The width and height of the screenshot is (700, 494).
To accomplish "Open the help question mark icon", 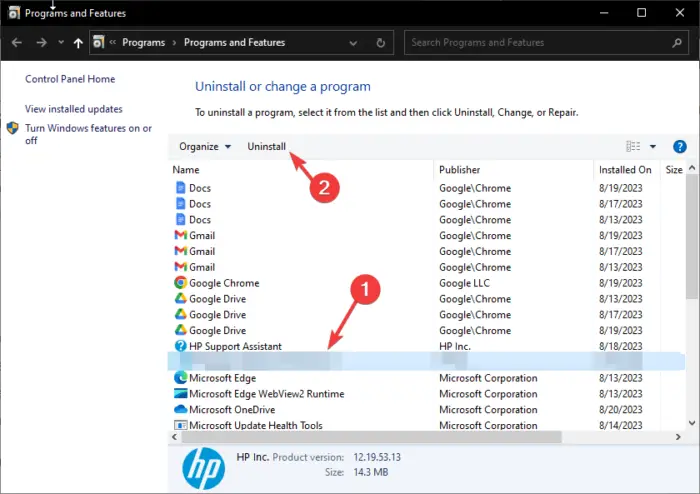I will click(679, 146).
